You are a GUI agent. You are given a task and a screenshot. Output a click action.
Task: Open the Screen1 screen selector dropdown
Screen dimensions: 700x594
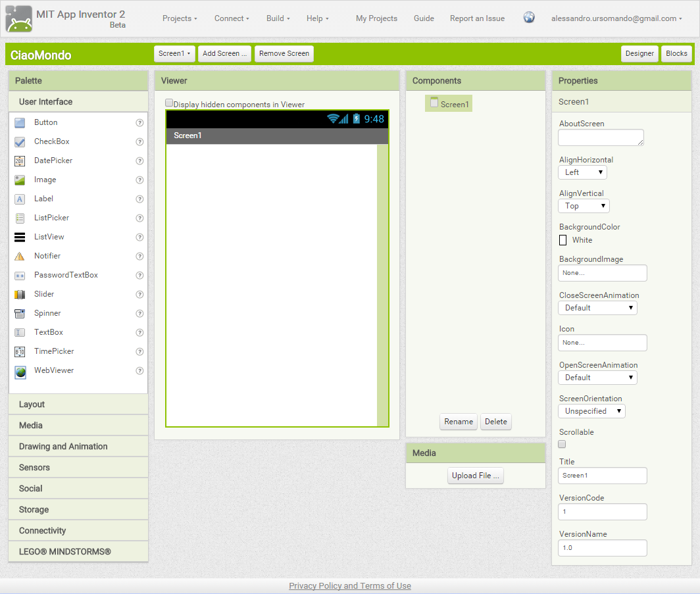pyautogui.click(x=174, y=53)
